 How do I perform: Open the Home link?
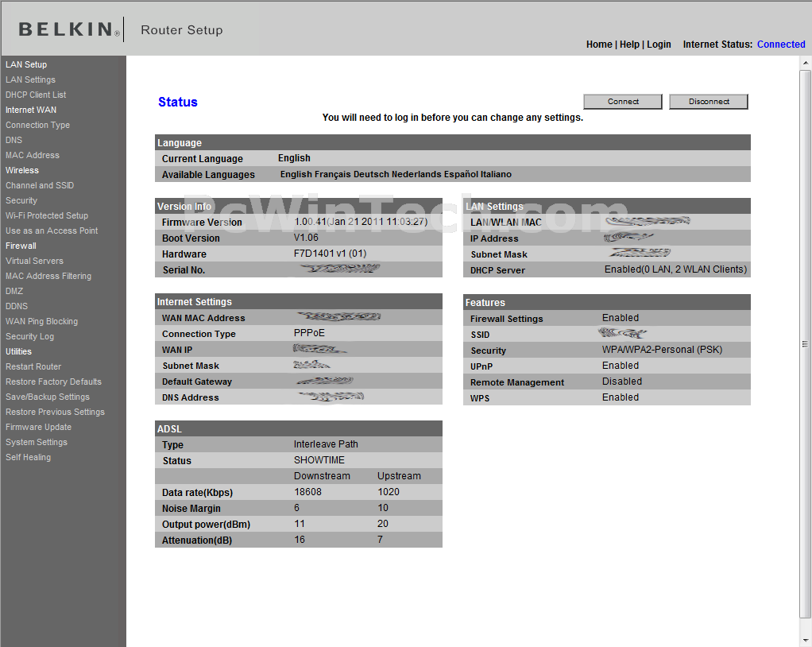click(x=599, y=45)
